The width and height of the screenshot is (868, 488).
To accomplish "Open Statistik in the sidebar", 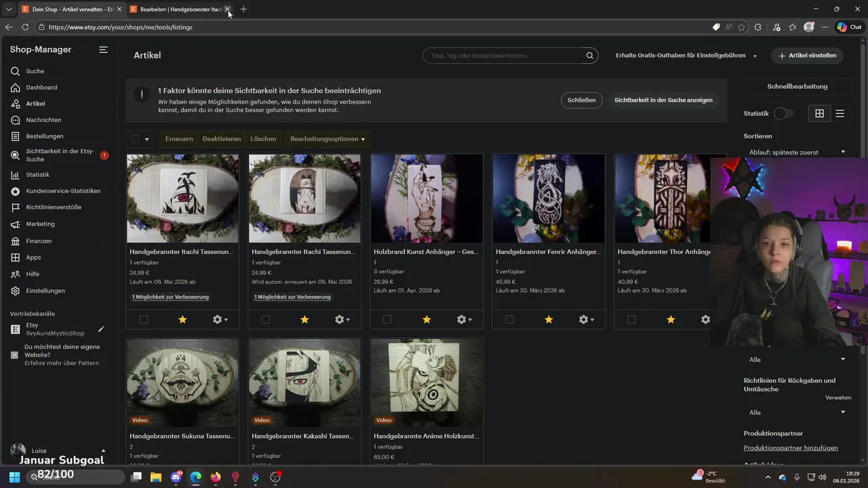I will coord(37,175).
